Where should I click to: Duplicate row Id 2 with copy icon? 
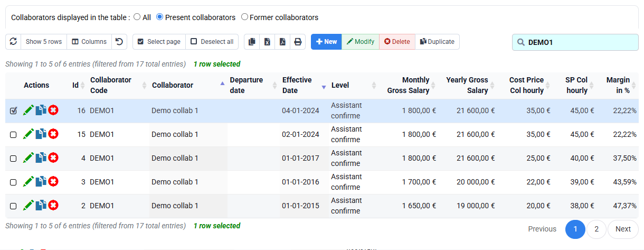pyautogui.click(x=41, y=206)
